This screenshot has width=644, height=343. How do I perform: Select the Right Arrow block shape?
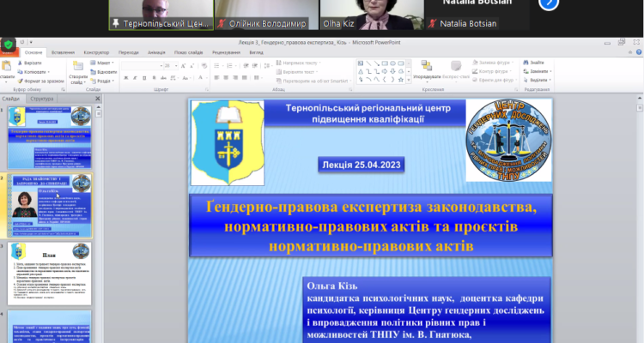385,71
